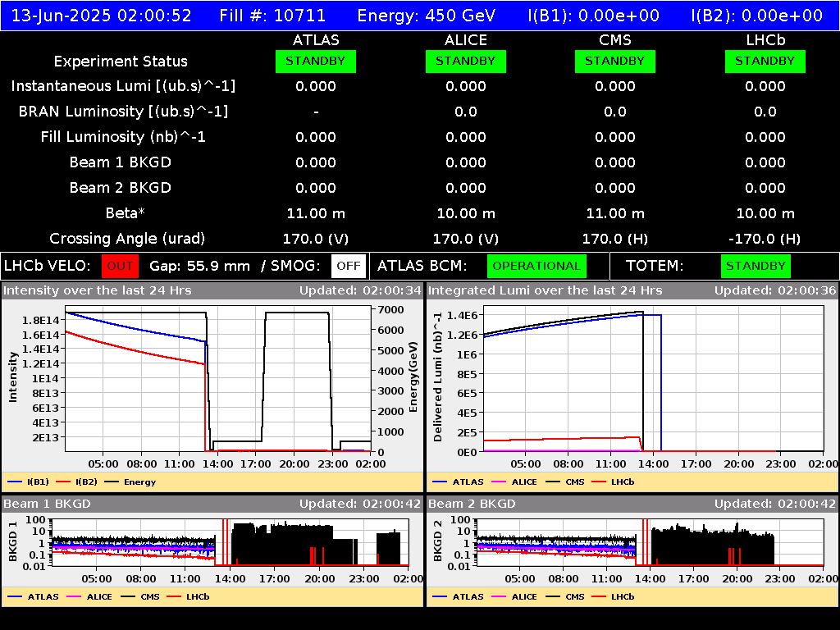Click ALICE Beta* value 10.00 m
This screenshot has width=840, height=630.
coord(466,214)
